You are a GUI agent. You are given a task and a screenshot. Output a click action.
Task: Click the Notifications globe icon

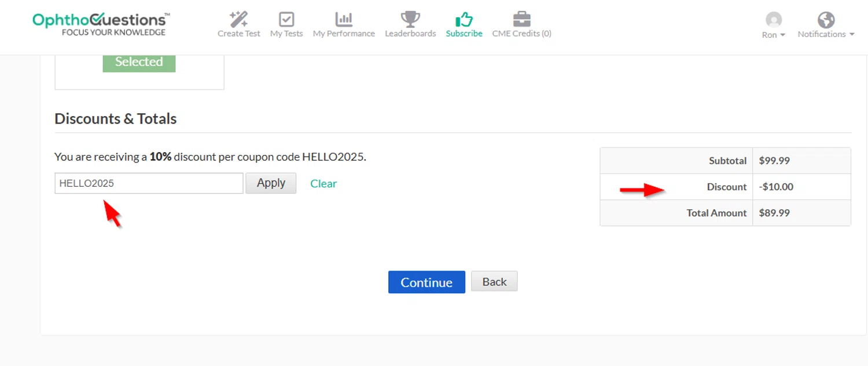pos(826,20)
